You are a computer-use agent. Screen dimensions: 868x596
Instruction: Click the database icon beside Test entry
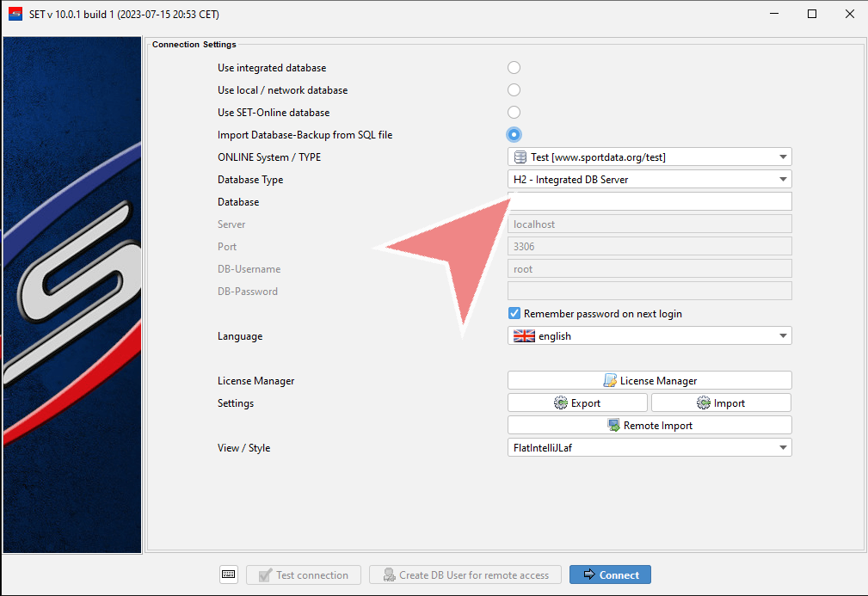click(x=520, y=157)
